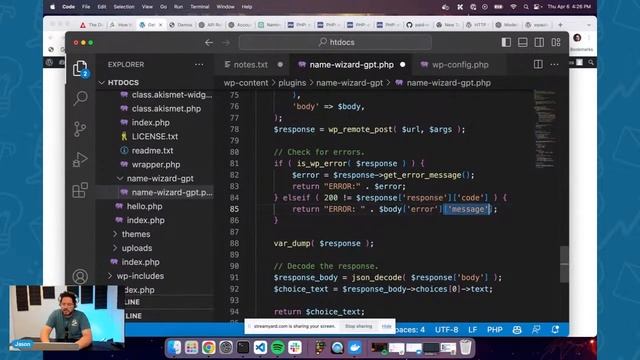Screen dimensions: 640x360
Task: Open the Search view in the activity bar
Action: 80,98
